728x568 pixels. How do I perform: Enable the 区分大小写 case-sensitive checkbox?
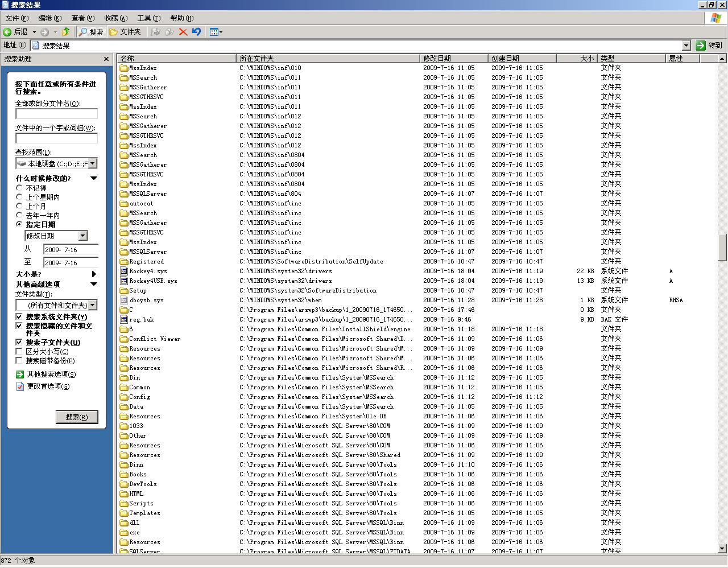click(x=19, y=352)
